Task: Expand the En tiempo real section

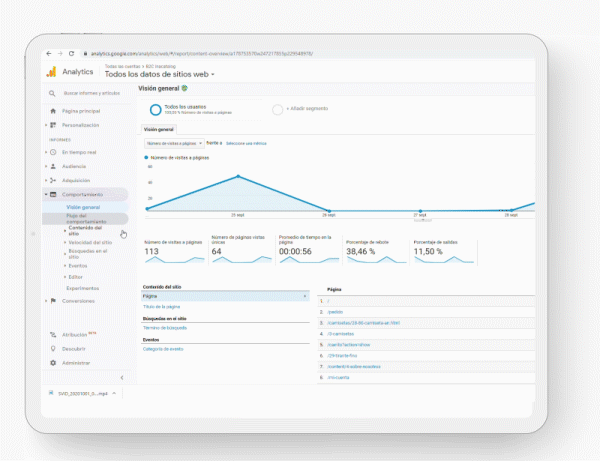Action: (x=46, y=152)
